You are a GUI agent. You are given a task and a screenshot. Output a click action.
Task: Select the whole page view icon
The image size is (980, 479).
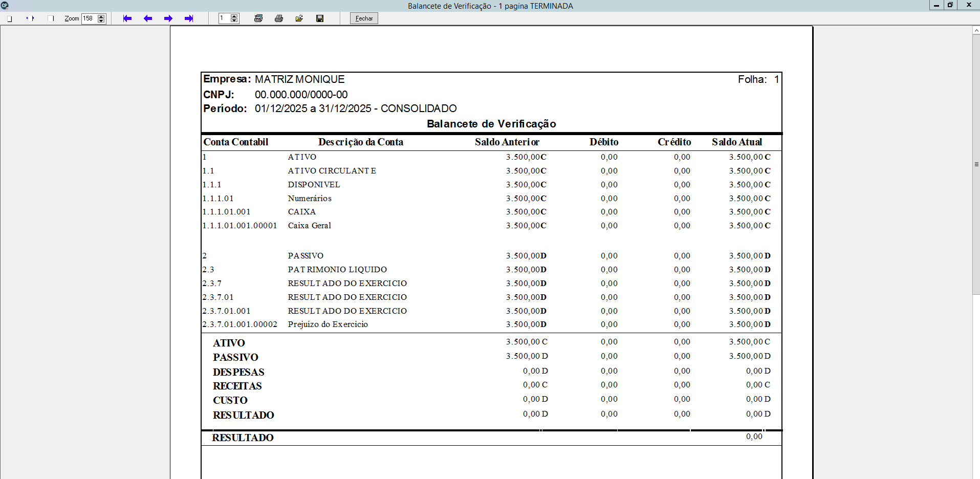[10, 18]
